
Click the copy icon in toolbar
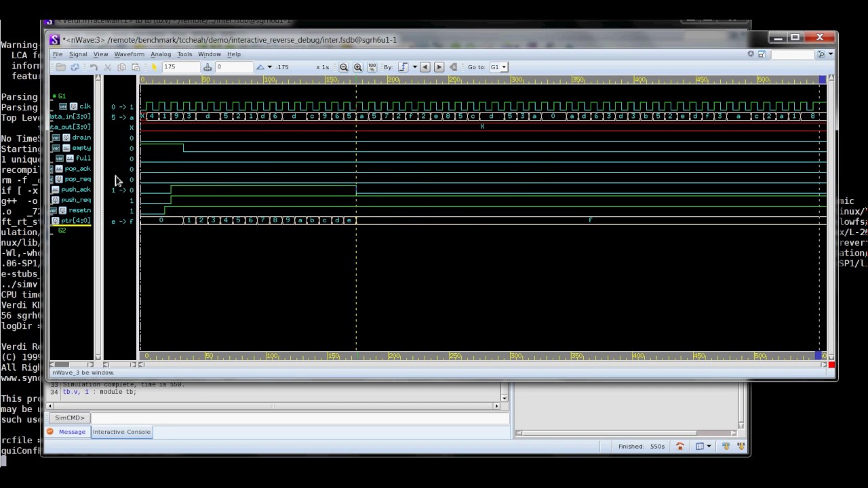pos(121,67)
